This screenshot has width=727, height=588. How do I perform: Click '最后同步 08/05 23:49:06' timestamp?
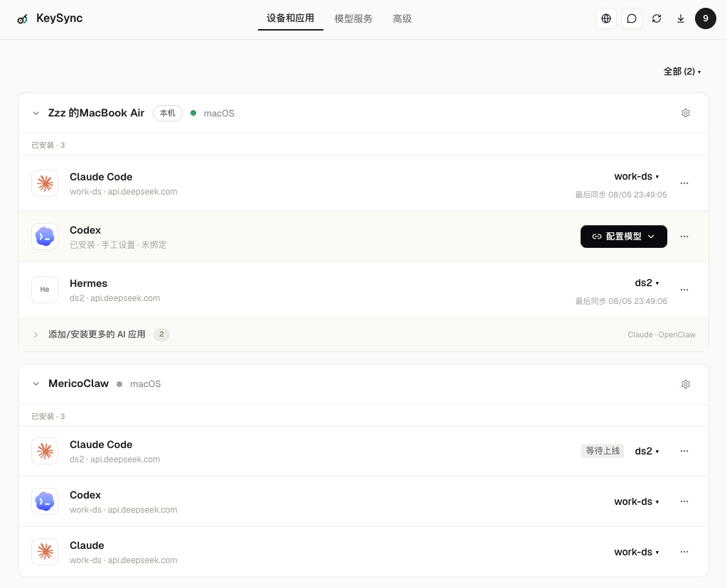(x=621, y=302)
